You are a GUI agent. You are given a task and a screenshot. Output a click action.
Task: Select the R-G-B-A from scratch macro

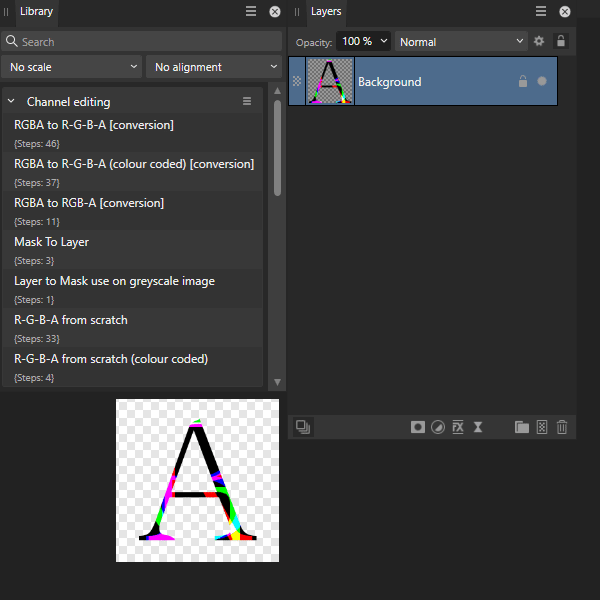[132, 328]
